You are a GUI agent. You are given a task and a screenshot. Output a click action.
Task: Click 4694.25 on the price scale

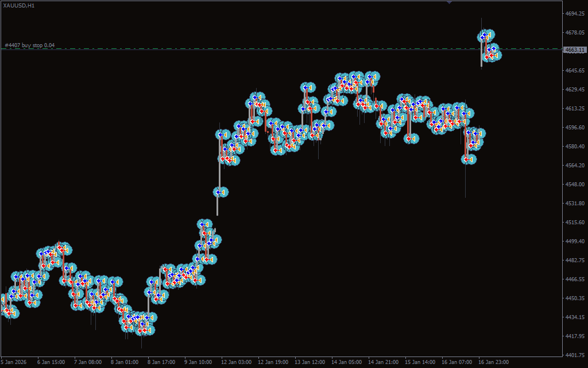574,13
